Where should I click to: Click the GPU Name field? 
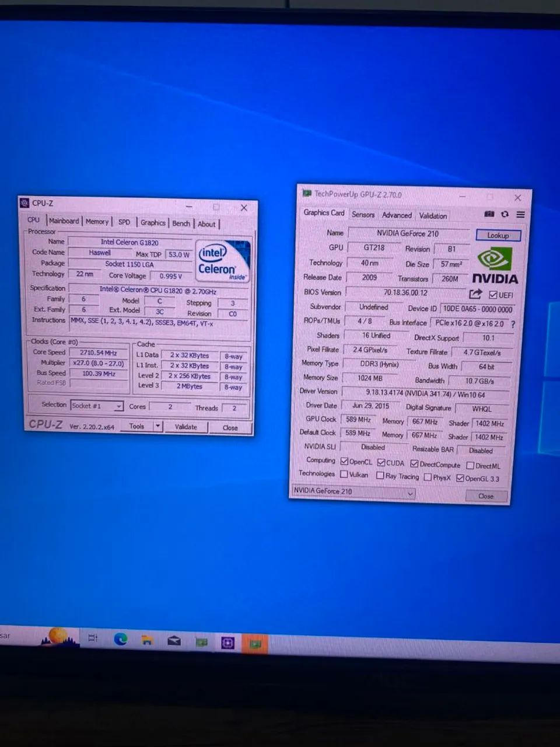tap(408, 233)
